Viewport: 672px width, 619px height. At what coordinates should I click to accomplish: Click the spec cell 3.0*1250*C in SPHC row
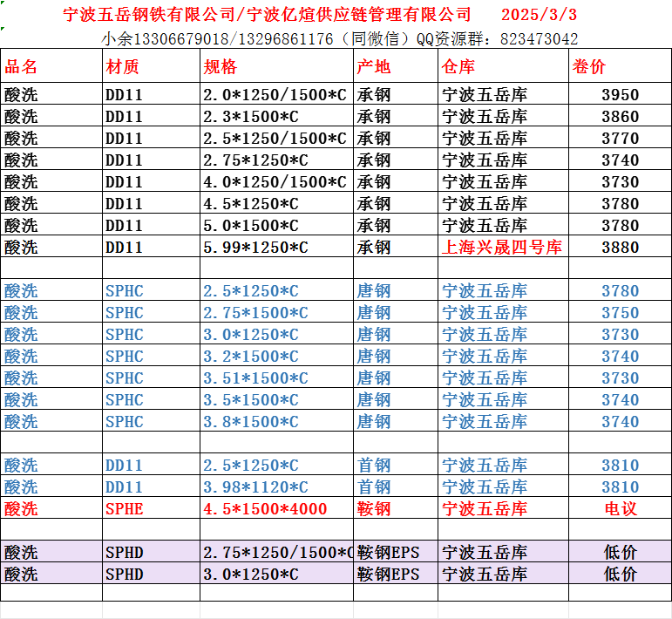pos(277,334)
